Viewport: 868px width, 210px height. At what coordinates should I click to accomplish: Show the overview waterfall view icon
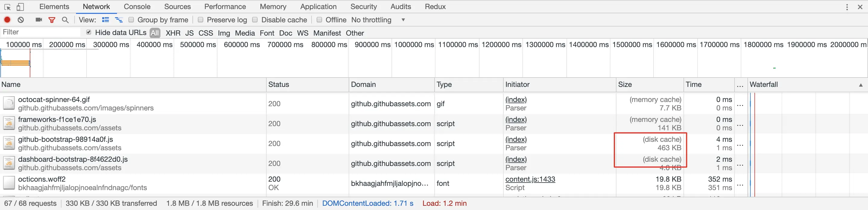point(119,20)
